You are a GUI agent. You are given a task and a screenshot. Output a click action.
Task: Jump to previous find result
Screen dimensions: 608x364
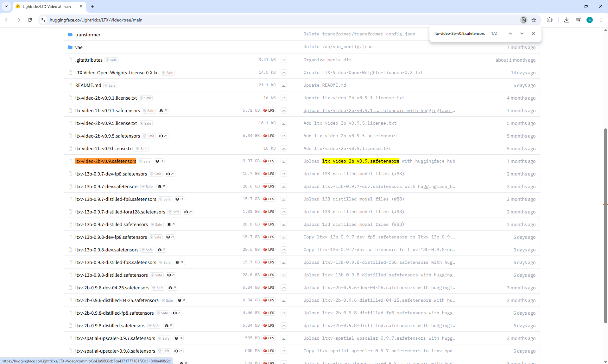point(510,34)
